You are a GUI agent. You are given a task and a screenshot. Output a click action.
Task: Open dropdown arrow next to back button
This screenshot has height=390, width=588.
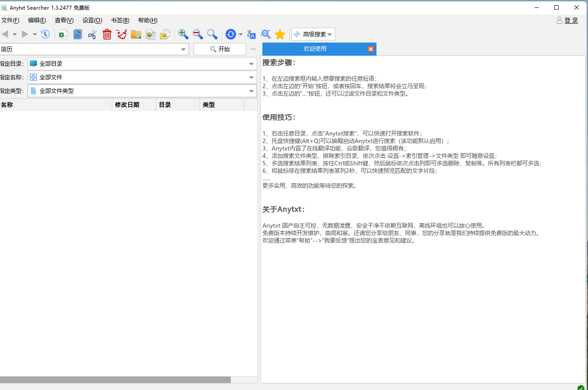(x=14, y=34)
